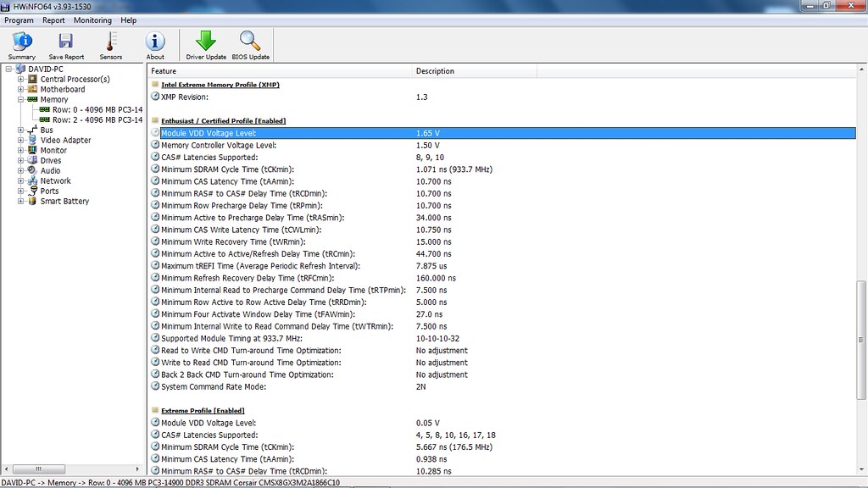Select Central Processor(s) in the tree
Viewport: 868px width, 488px height.
[75, 79]
